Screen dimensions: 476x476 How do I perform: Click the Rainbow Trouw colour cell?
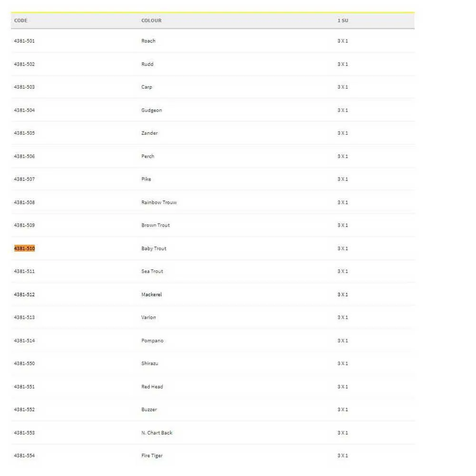click(159, 202)
